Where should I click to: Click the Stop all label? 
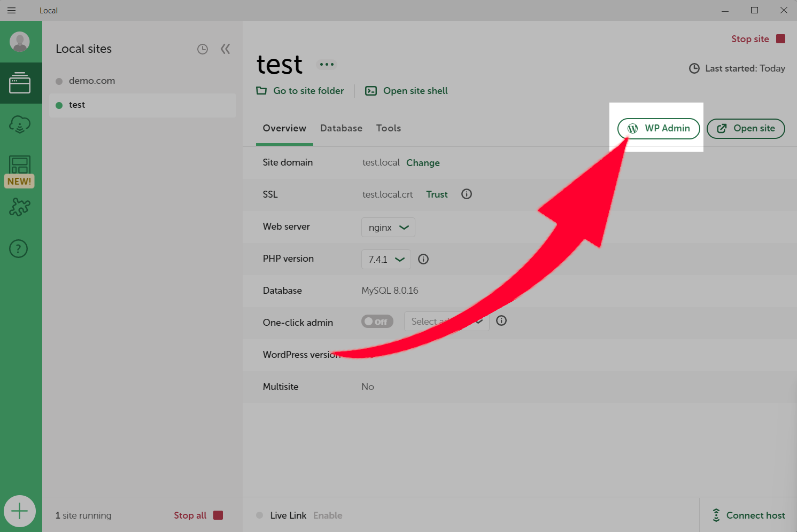190,515
